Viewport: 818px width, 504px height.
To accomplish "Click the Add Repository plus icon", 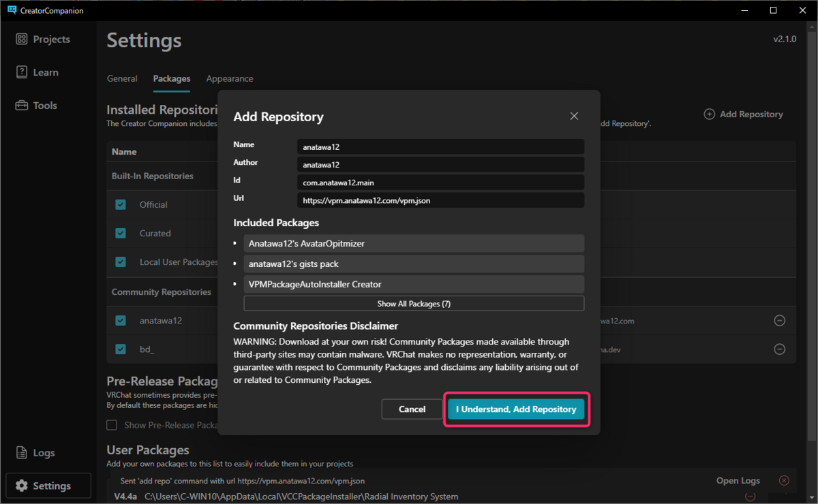I will coord(709,114).
